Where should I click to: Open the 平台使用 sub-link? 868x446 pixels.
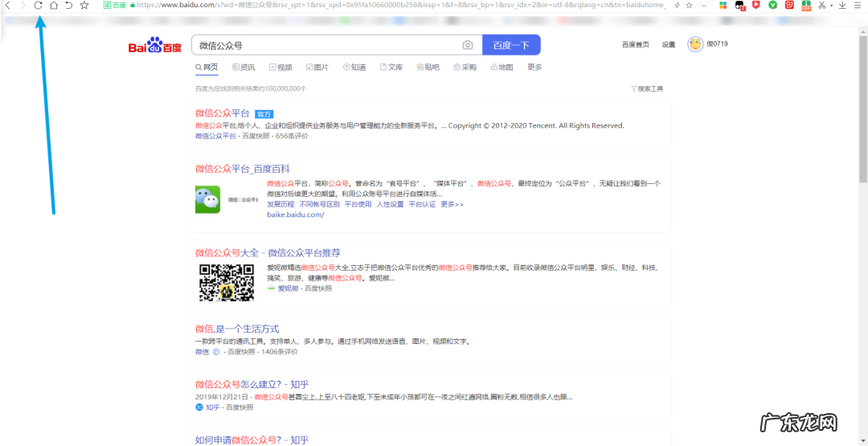click(358, 204)
